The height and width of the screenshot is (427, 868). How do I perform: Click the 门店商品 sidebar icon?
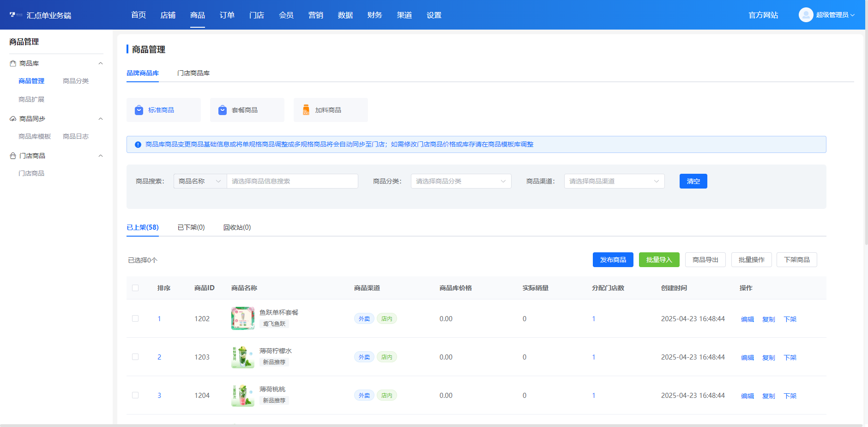(x=13, y=156)
